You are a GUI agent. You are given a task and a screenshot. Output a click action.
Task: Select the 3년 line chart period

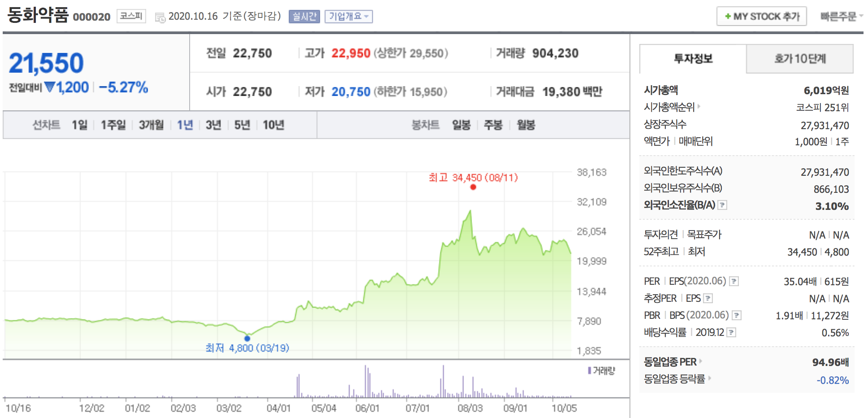tap(213, 125)
